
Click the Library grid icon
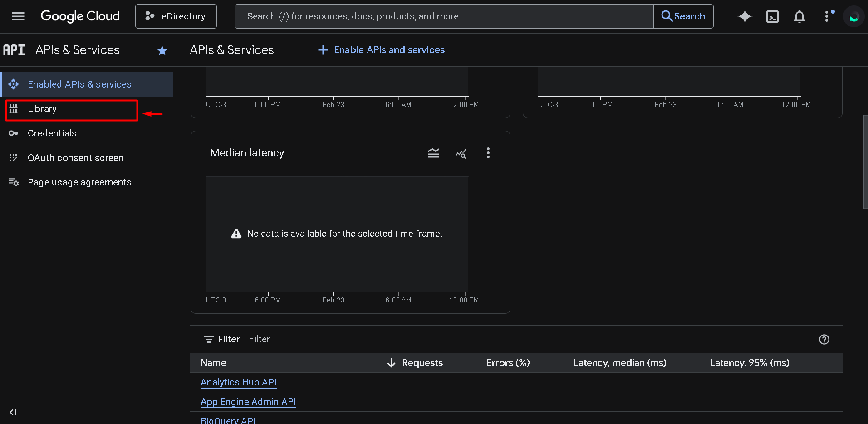14,109
